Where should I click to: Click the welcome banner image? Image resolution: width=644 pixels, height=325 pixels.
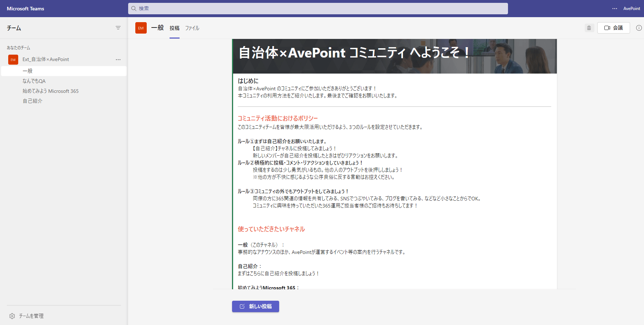[395, 56]
